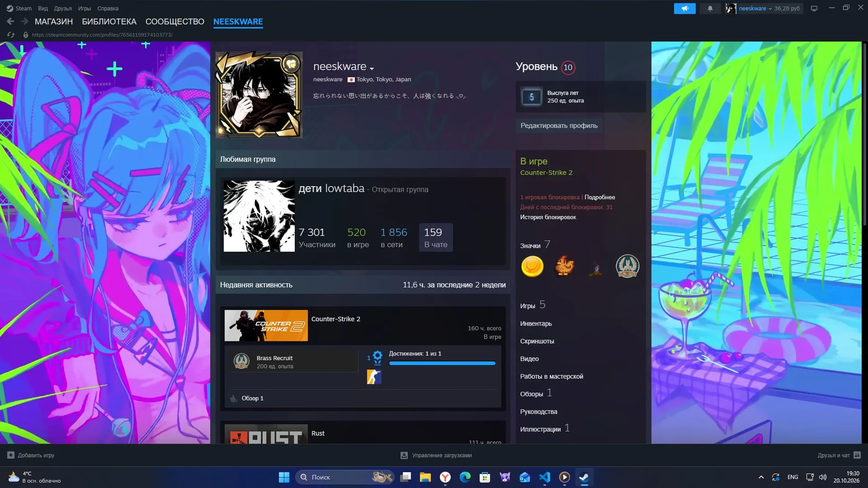Go to МАГАЗИН tab
The image size is (868, 488).
click(x=54, y=21)
